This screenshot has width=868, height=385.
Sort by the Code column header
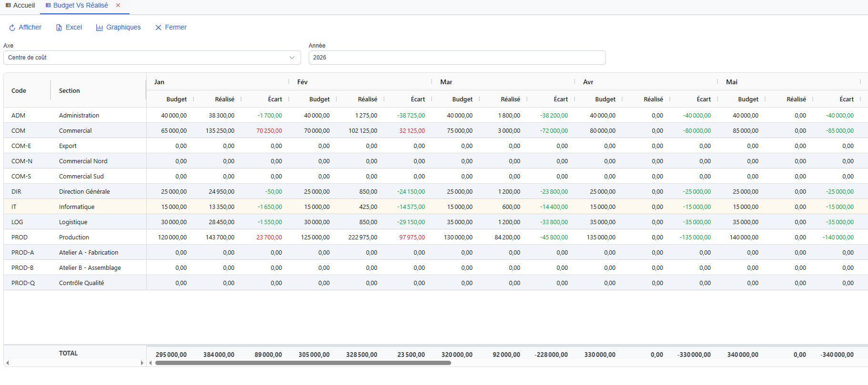pyautogui.click(x=19, y=90)
